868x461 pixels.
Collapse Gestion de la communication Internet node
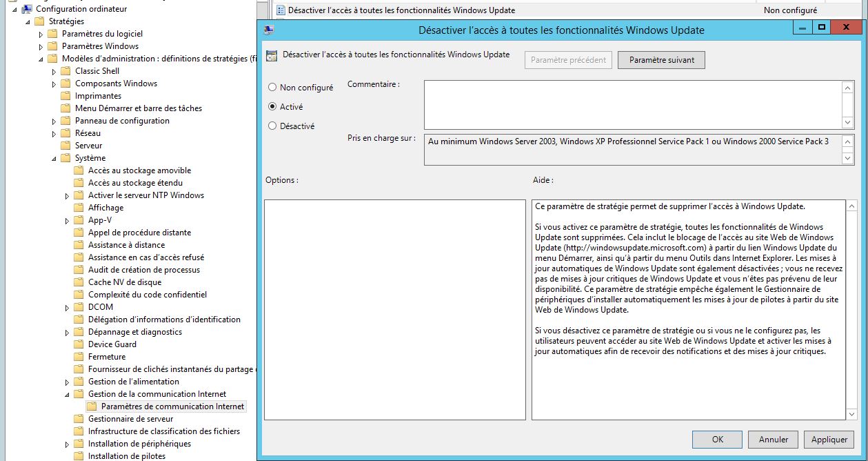click(x=68, y=394)
